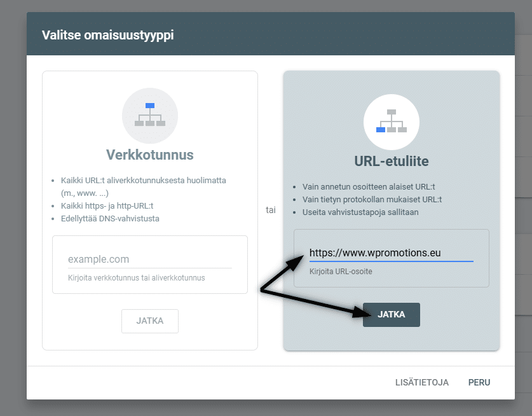
Task: Cancel the dialog with PERU
Action: (x=479, y=382)
